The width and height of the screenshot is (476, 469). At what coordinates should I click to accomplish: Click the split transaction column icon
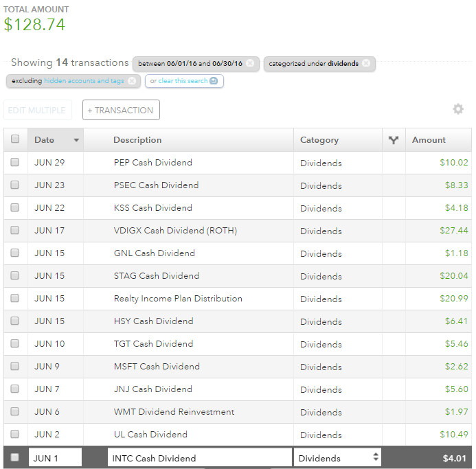(x=394, y=140)
